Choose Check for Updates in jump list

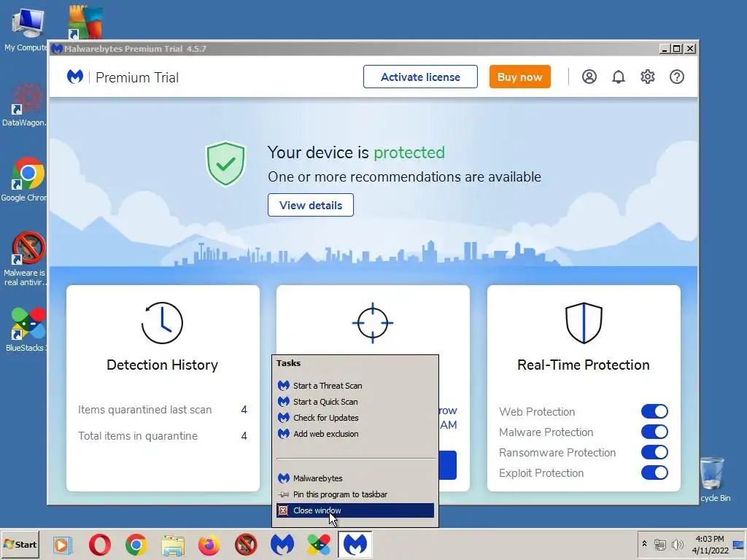click(x=355, y=418)
